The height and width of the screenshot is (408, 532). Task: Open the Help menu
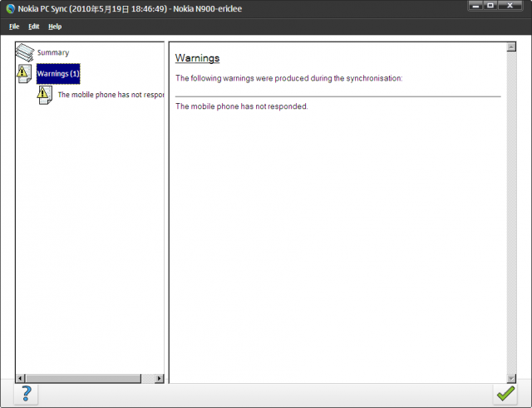click(x=55, y=27)
